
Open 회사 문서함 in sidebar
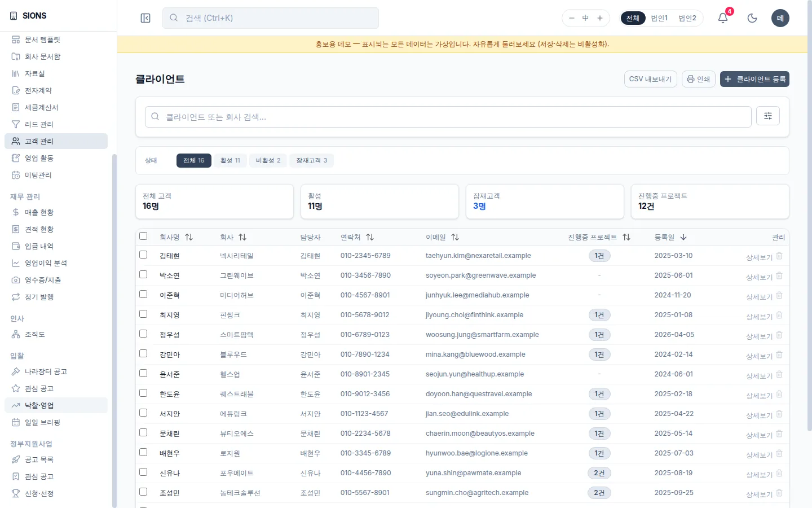click(56, 56)
